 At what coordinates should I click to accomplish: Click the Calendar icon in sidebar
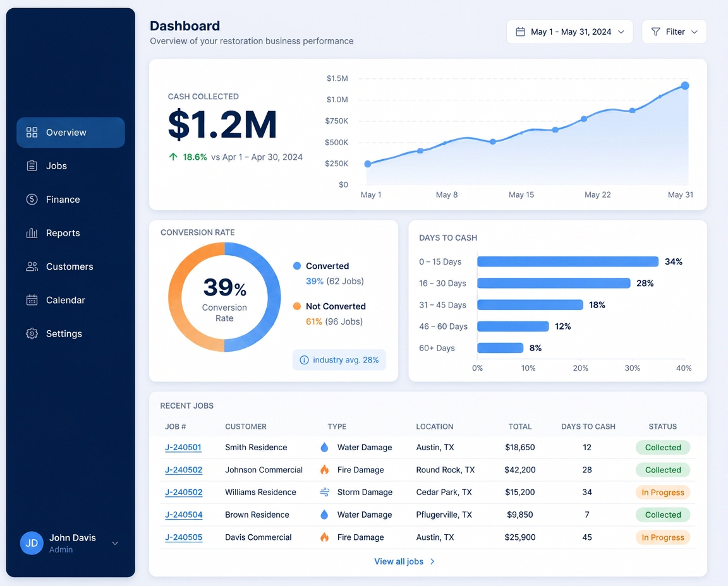pyautogui.click(x=32, y=300)
